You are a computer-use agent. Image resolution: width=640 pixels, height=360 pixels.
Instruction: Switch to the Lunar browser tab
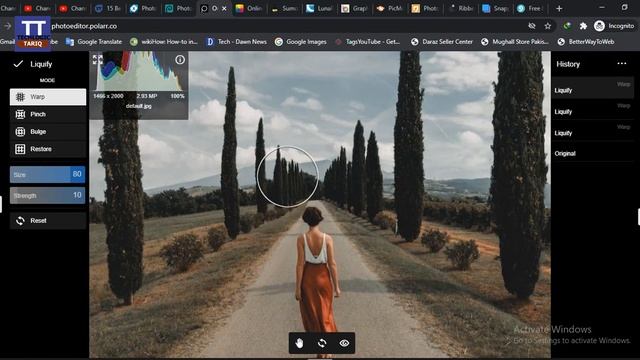coord(320,8)
